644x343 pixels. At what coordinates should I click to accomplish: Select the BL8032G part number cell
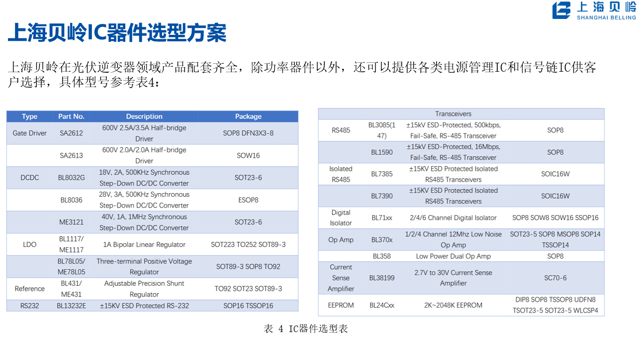(71, 178)
